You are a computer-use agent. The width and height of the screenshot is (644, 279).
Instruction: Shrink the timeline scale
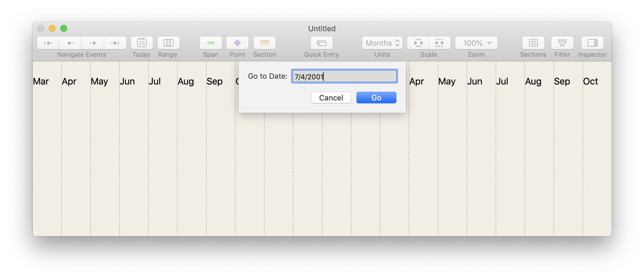click(418, 43)
